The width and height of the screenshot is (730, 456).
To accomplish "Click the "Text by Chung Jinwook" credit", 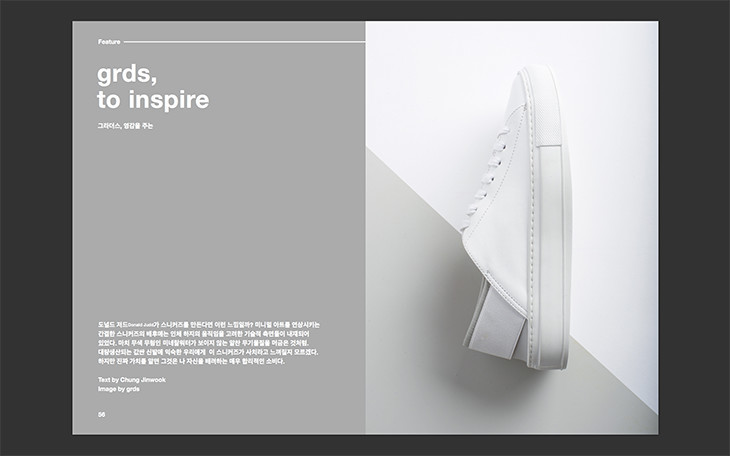I will coord(132,380).
